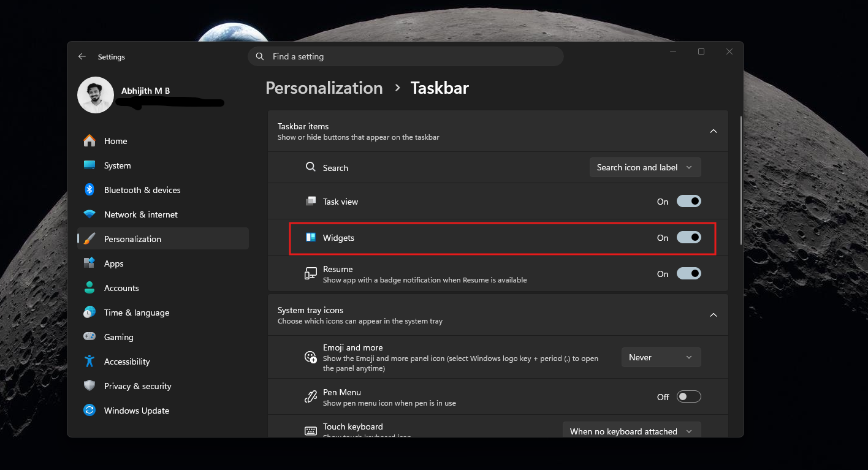The height and width of the screenshot is (470, 868).
Task: Go to Bluetooth & devices
Action: coord(163,190)
